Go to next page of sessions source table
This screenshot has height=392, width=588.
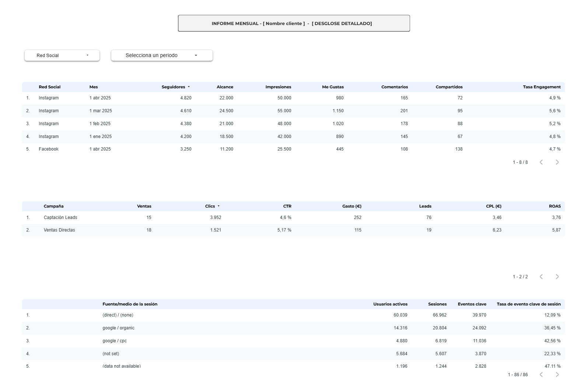(557, 375)
